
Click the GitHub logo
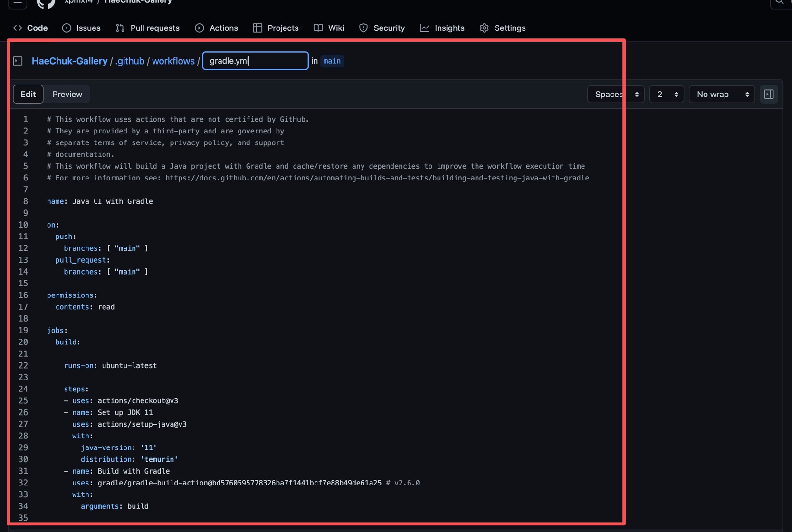pos(46,2)
